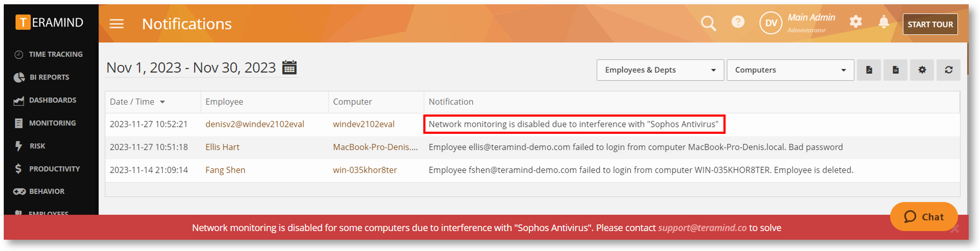Click the START TOUR button
Screen dimensions: 980x251
(x=930, y=24)
